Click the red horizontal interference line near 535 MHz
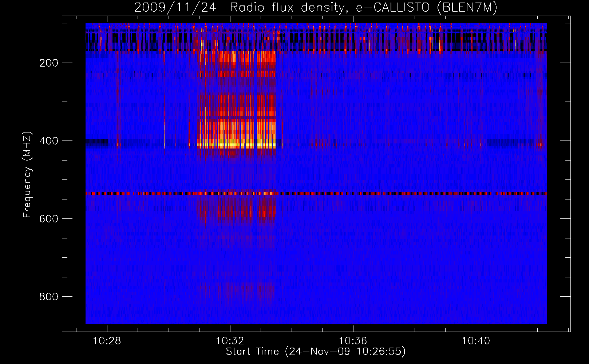The height and width of the screenshot is (364, 589). 316,194
